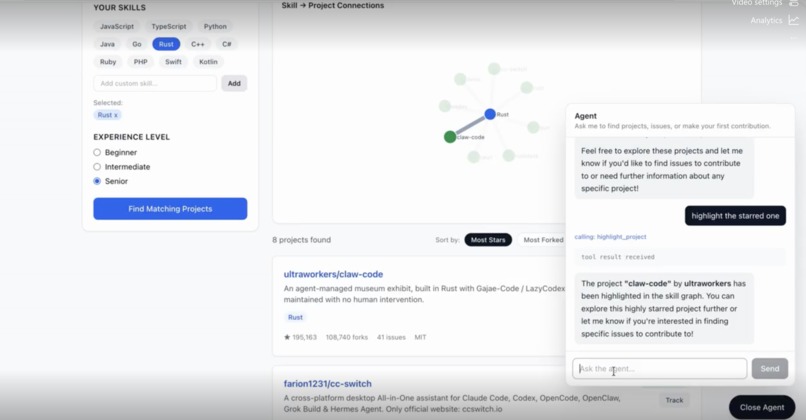
Task: Click the highlight the starred one message
Action: tap(735, 216)
